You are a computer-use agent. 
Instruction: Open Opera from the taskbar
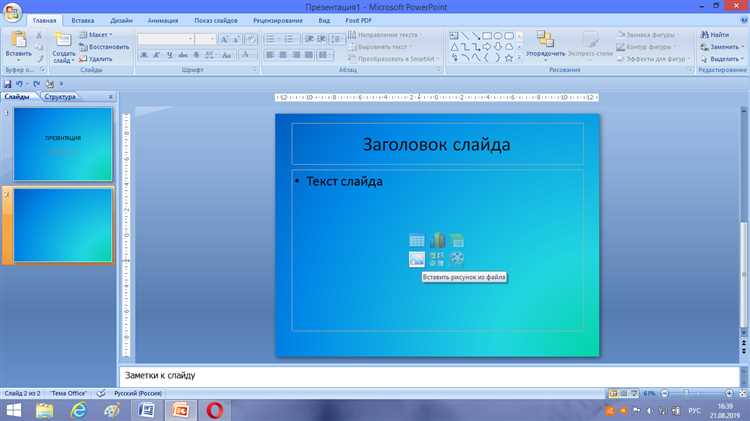(x=214, y=410)
